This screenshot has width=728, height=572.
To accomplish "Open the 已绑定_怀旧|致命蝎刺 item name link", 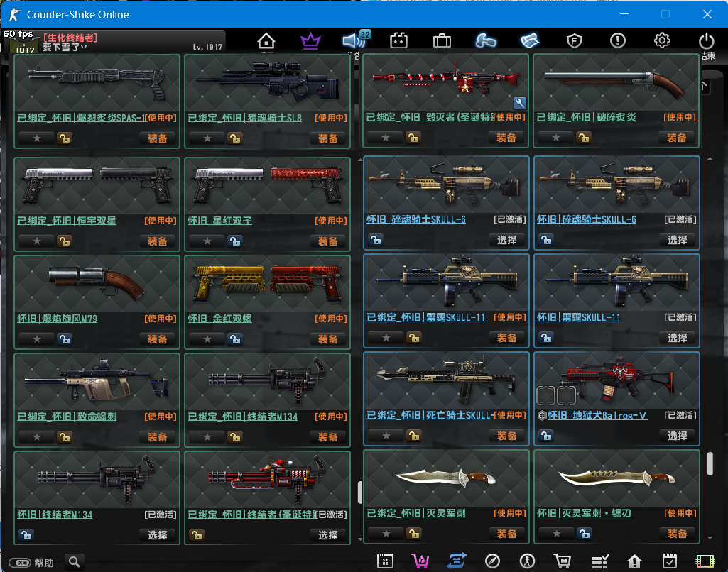I will pyautogui.click(x=67, y=417).
